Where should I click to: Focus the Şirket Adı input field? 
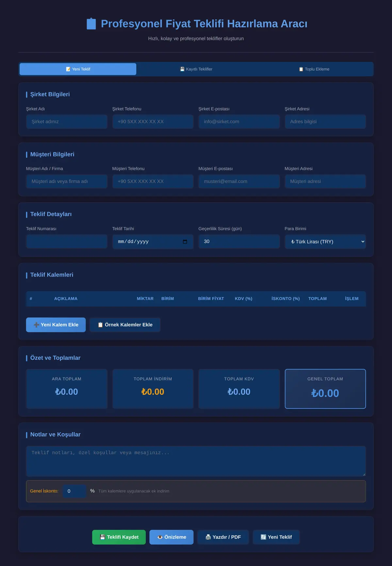(x=67, y=122)
